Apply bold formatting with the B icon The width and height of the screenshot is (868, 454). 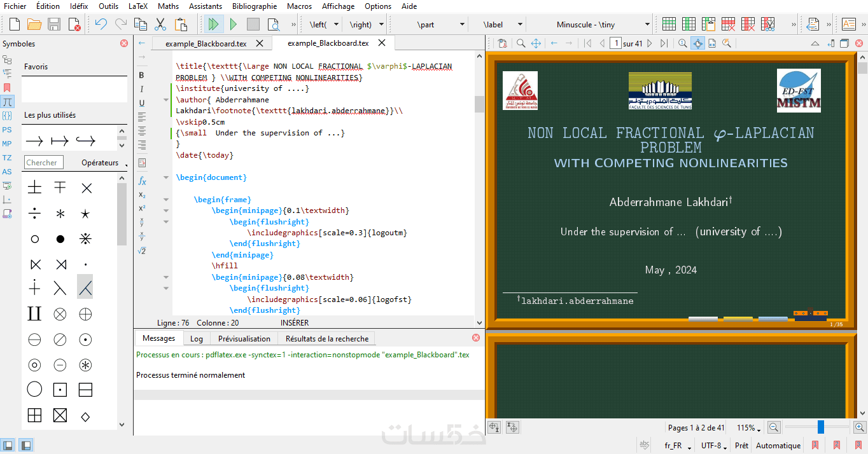click(x=142, y=75)
